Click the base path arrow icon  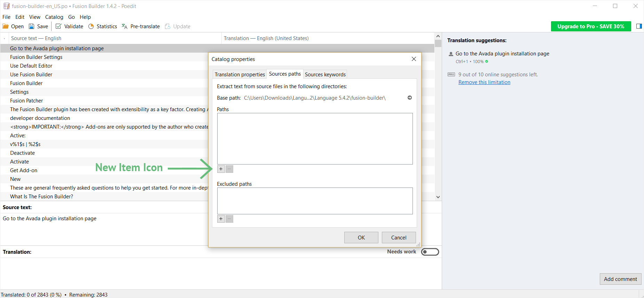pos(410,98)
